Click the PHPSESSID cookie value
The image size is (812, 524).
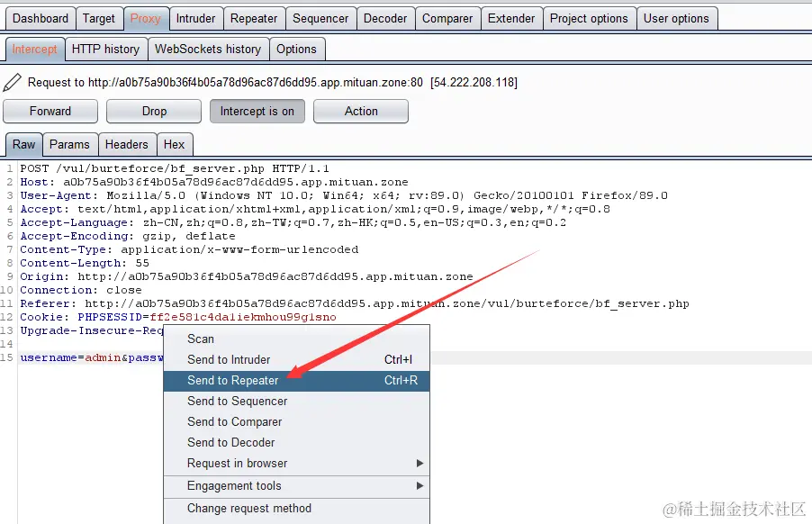click(243, 317)
